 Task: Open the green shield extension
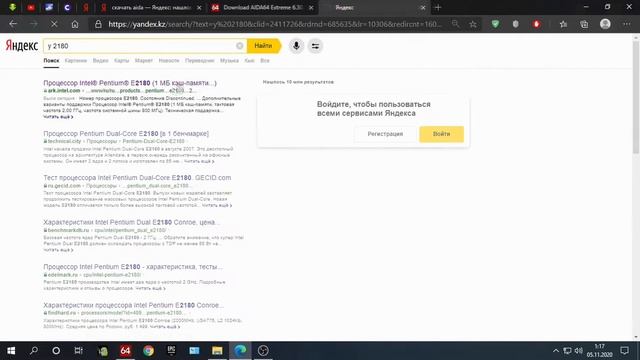pos(495,24)
